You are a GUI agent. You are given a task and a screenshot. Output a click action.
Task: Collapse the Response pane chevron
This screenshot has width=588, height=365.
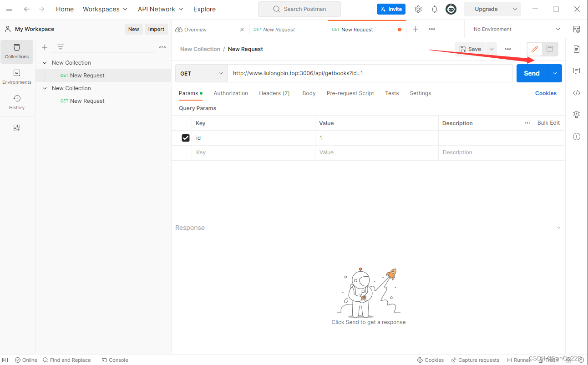coord(558,228)
